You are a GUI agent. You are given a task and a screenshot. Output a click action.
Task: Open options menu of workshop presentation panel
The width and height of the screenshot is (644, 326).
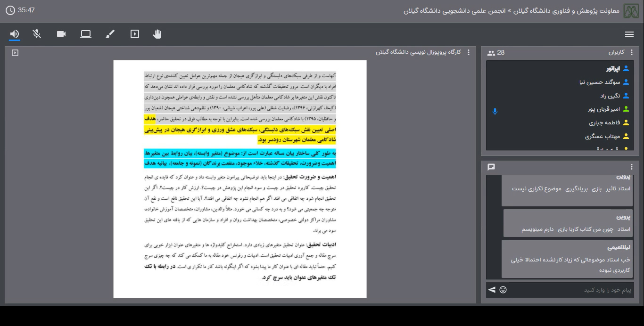point(468,52)
